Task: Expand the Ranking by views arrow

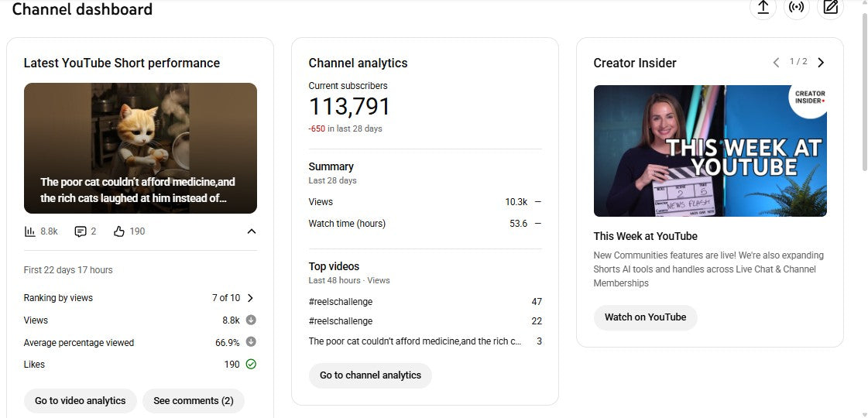Action: (250, 298)
